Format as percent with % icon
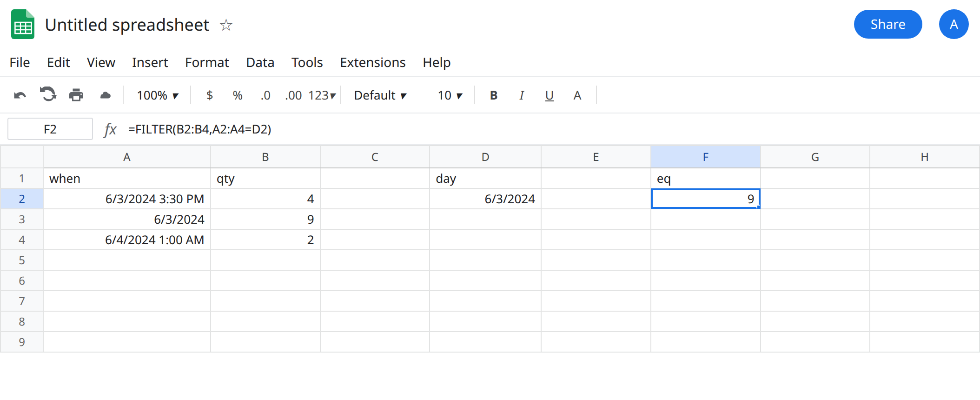 click(238, 95)
